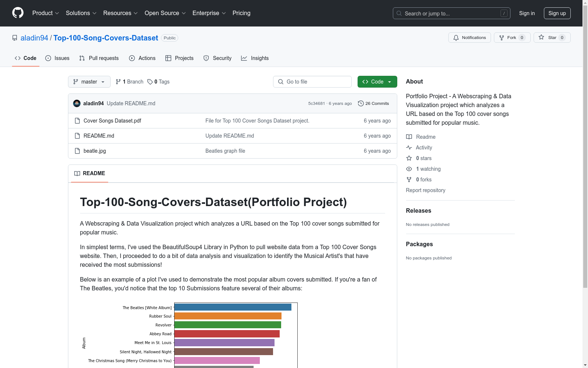Click file icon beside README.md

77,136
